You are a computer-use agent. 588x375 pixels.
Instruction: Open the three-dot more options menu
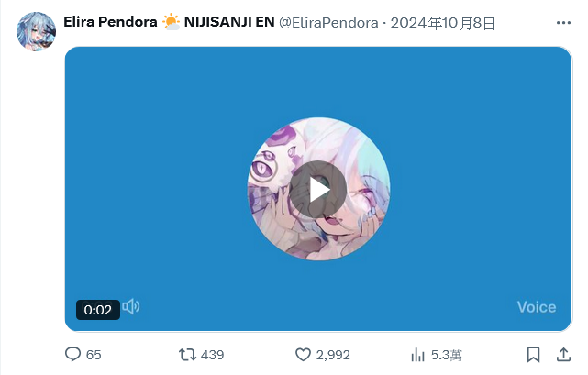tap(563, 23)
